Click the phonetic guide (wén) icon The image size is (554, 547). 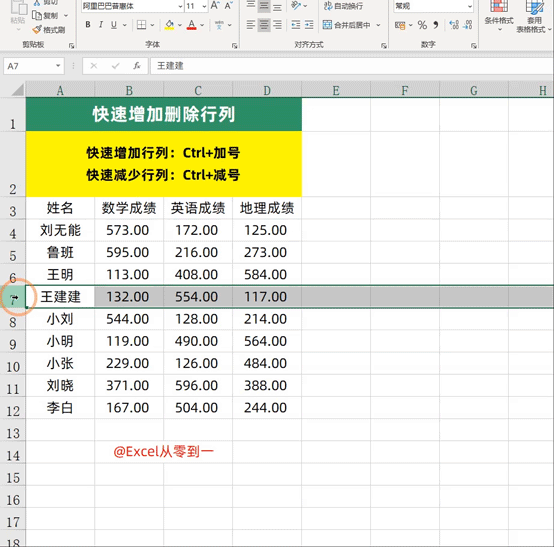pyautogui.click(x=219, y=25)
